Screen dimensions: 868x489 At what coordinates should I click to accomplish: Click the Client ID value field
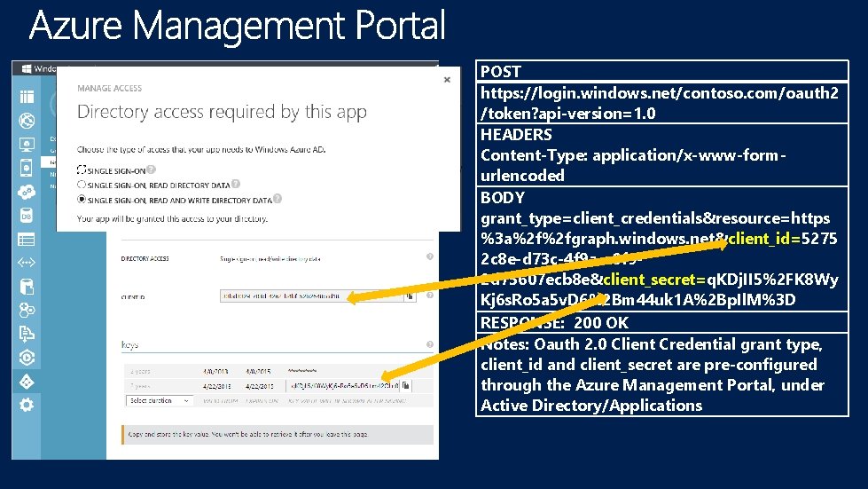click(x=312, y=296)
